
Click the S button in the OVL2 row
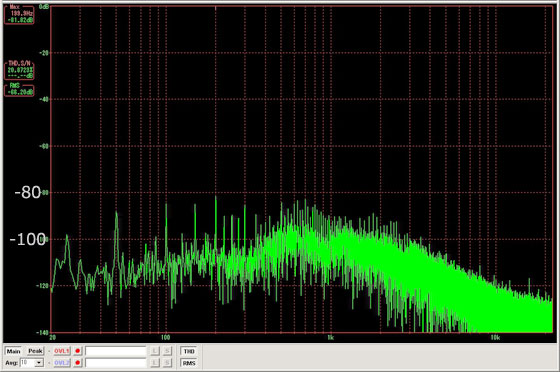[x=167, y=363]
